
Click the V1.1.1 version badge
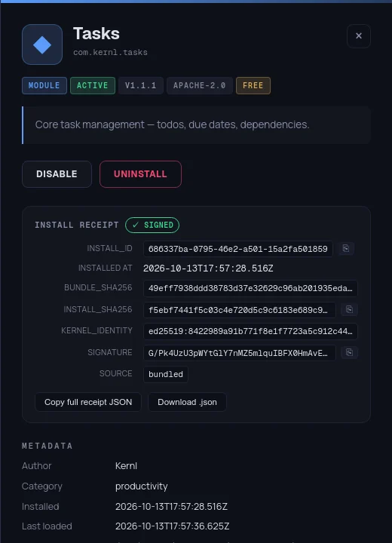(141, 85)
